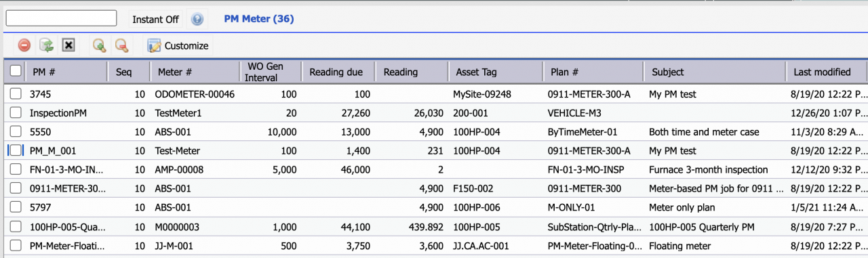Open the PM Meter (36) title link
The width and height of the screenshot is (868, 258).
click(x=259, y=19)
